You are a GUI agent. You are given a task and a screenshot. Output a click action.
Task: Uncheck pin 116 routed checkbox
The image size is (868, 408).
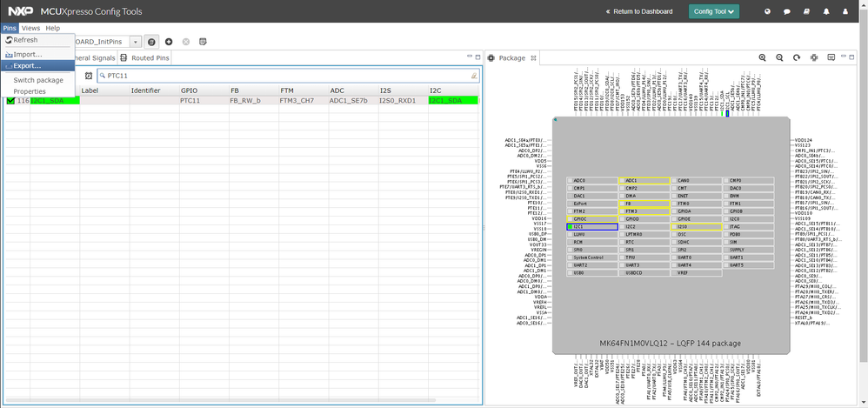point(10,101)
